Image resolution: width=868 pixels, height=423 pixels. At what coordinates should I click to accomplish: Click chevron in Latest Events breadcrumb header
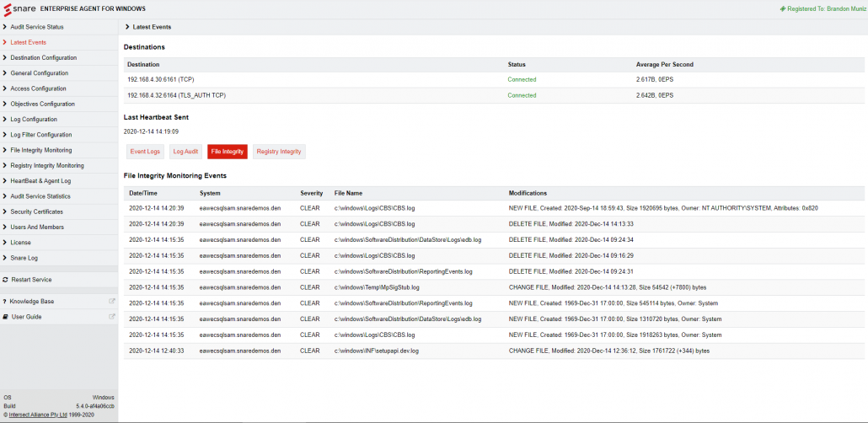(127, 27)
